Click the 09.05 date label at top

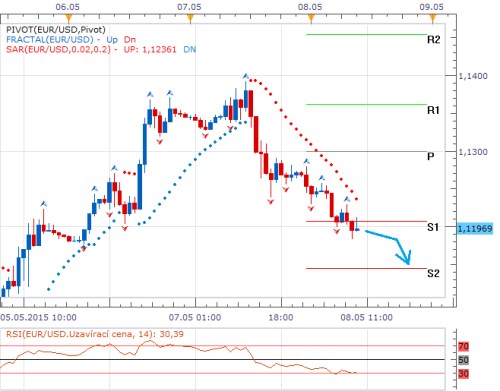tap(431, 7)
